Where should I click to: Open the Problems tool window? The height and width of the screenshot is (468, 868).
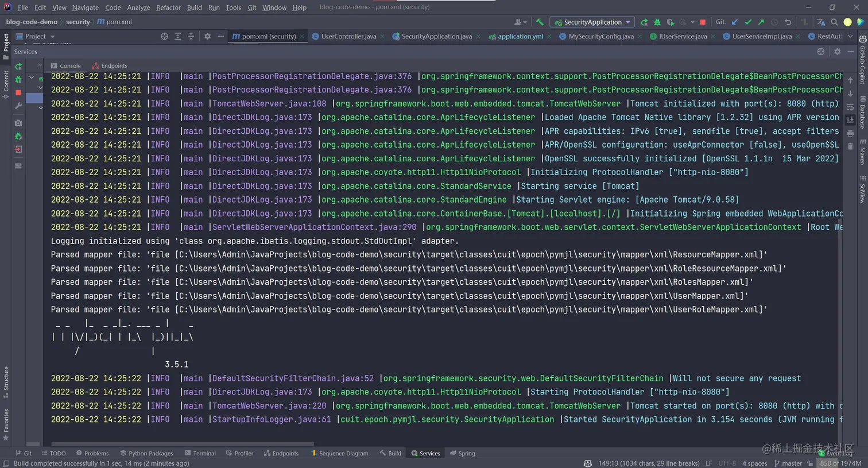coord(92,453)
